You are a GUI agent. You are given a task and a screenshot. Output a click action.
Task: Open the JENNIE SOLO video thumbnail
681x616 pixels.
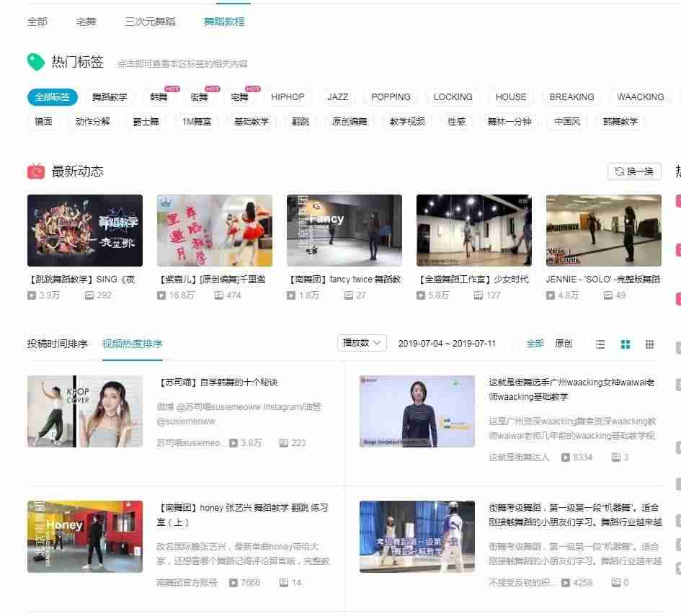(604, 231)
